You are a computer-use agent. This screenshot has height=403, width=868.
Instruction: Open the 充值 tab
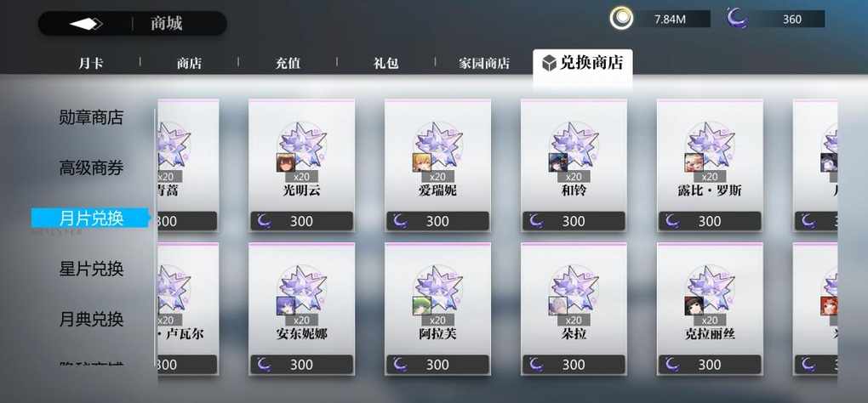click(288, 63)
